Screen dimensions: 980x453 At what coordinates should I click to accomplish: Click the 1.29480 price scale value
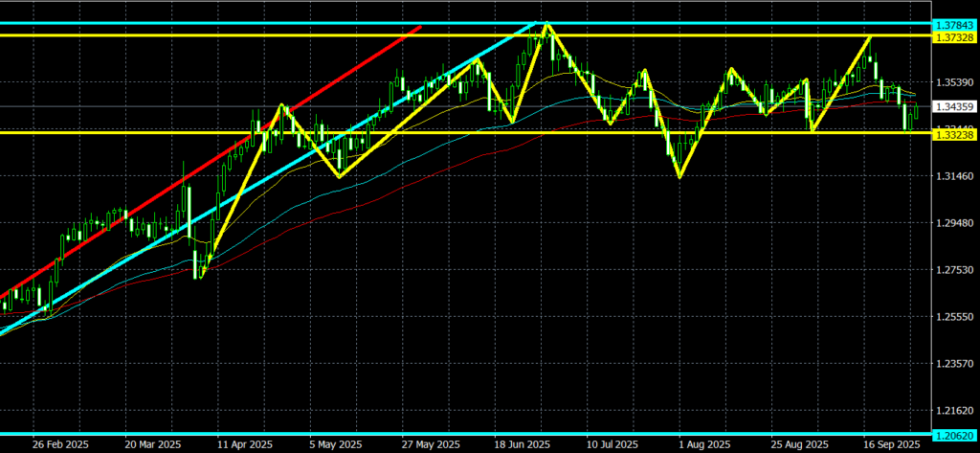click(954, 223)
